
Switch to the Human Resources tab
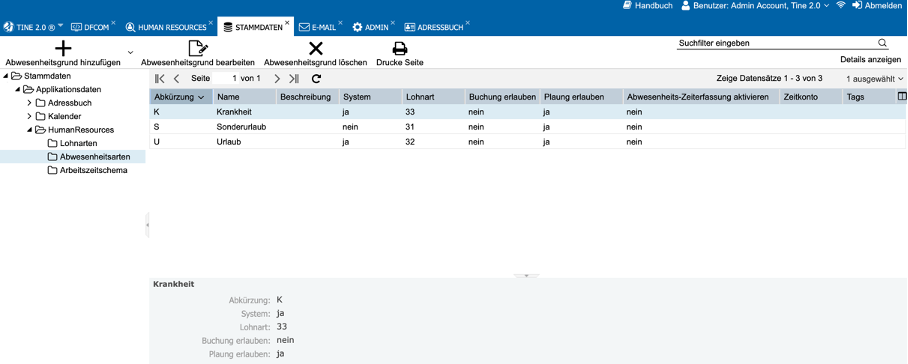(166, 27)
